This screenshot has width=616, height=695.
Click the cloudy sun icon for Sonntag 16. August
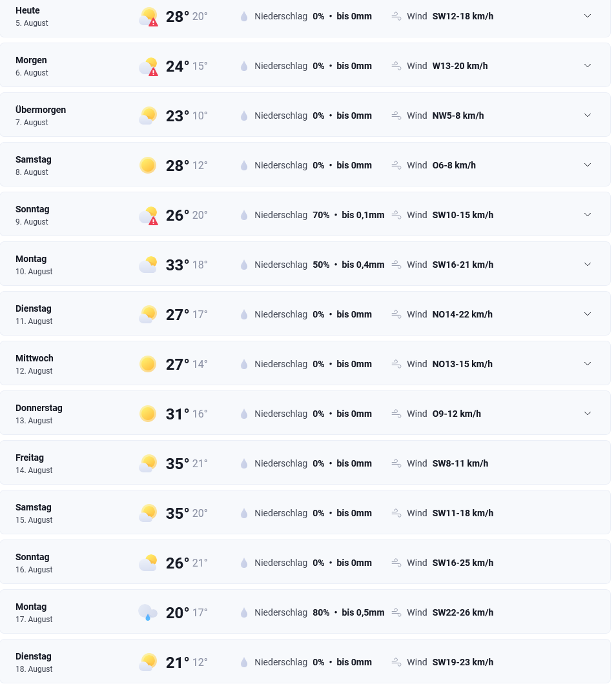(x=148, y=563)
